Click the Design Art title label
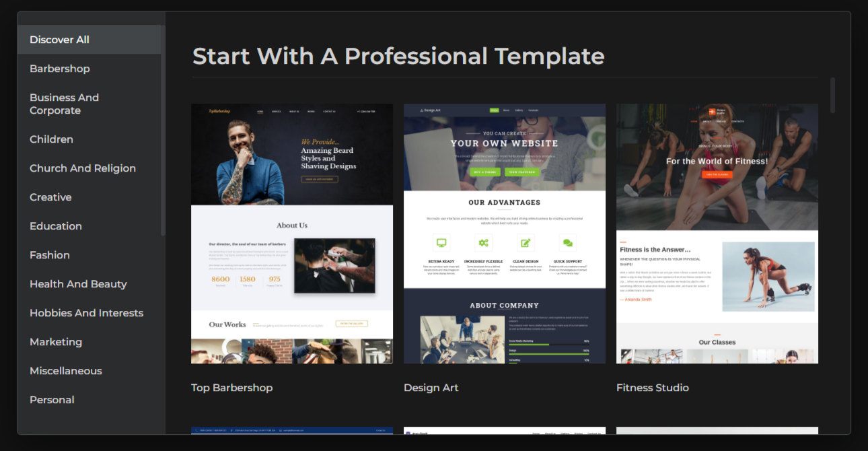This screenshot has width=868, height=451. (431, 388)
